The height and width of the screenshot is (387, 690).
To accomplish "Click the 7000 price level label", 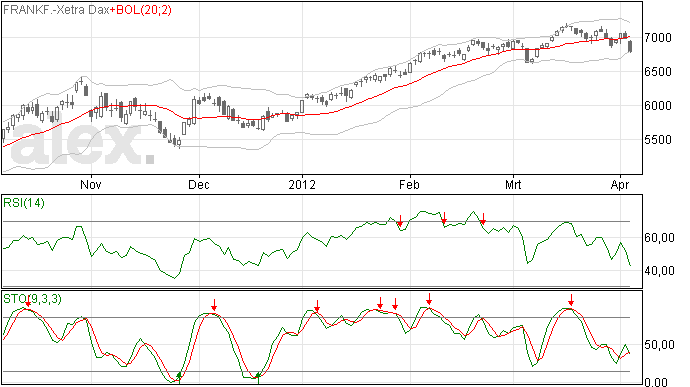I will pos(658,37).
